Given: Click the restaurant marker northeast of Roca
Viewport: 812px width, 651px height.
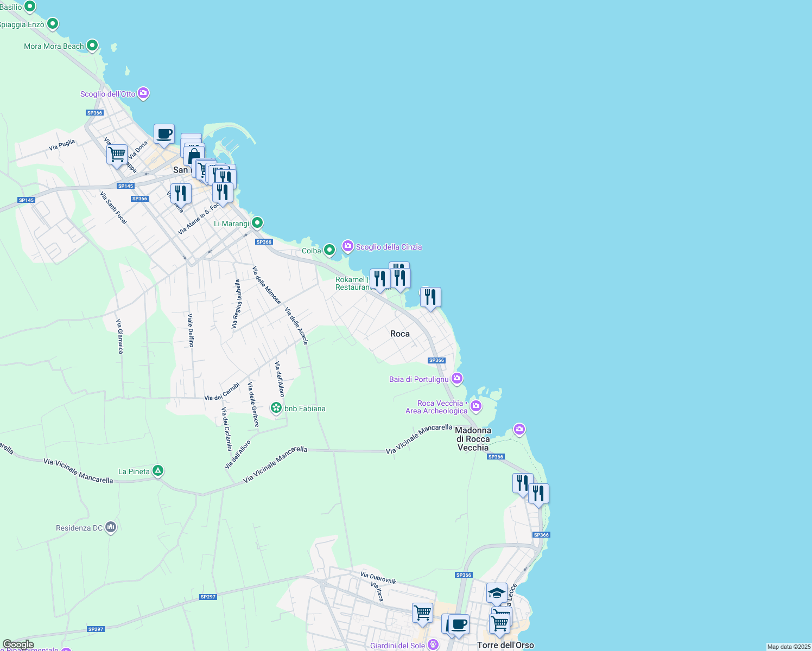Looking at the screenshot, I should click(430, 298).
